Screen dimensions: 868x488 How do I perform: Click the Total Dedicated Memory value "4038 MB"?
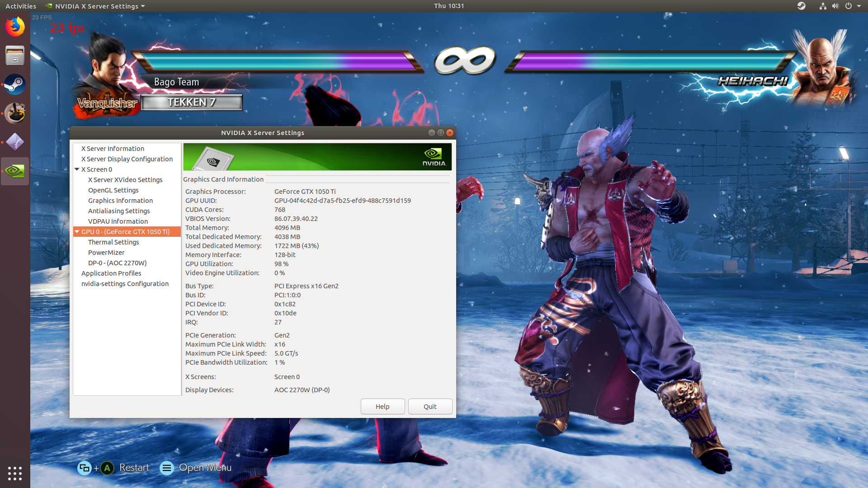287,237
